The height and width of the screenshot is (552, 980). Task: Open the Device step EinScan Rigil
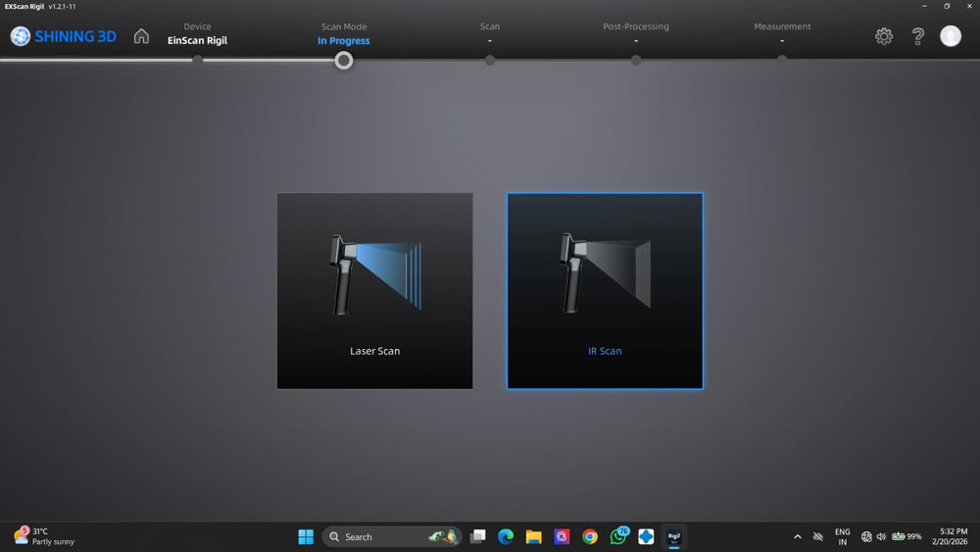pos(197,33)
